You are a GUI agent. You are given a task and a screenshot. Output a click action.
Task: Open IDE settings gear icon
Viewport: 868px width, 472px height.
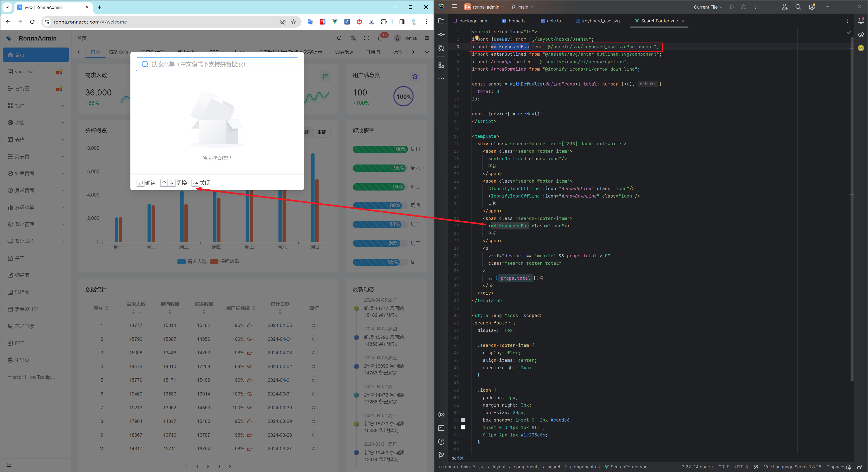(812, 7)
